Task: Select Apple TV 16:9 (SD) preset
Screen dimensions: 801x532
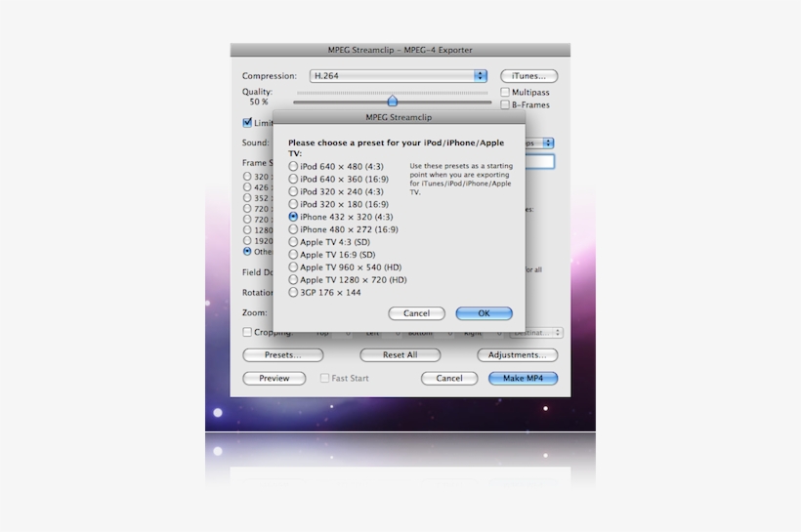Action: pyautogui.click(x=332, y=255)
